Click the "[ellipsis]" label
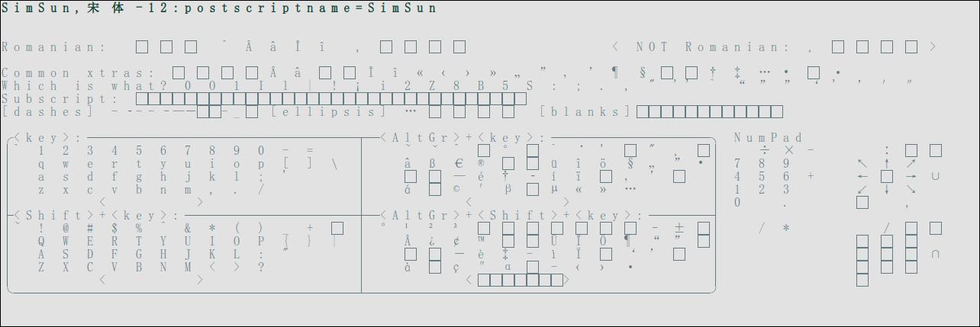The image size is (980, 327). 329,112
